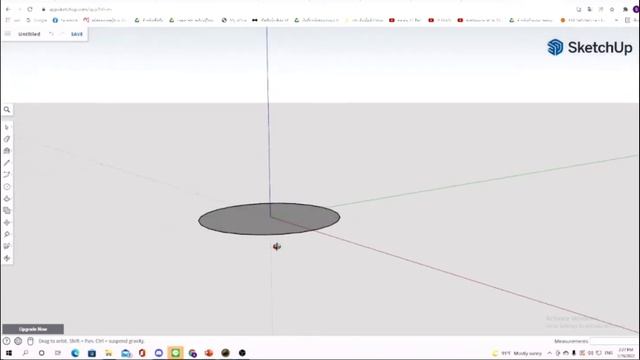Open the Google bookmark

pyautogui.click(x=36, y=20)
